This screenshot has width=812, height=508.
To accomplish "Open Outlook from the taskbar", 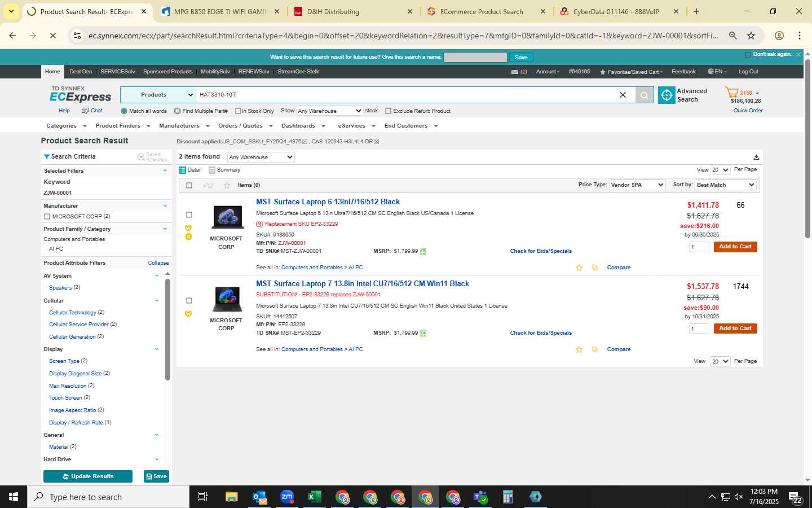I will point(259,497).
